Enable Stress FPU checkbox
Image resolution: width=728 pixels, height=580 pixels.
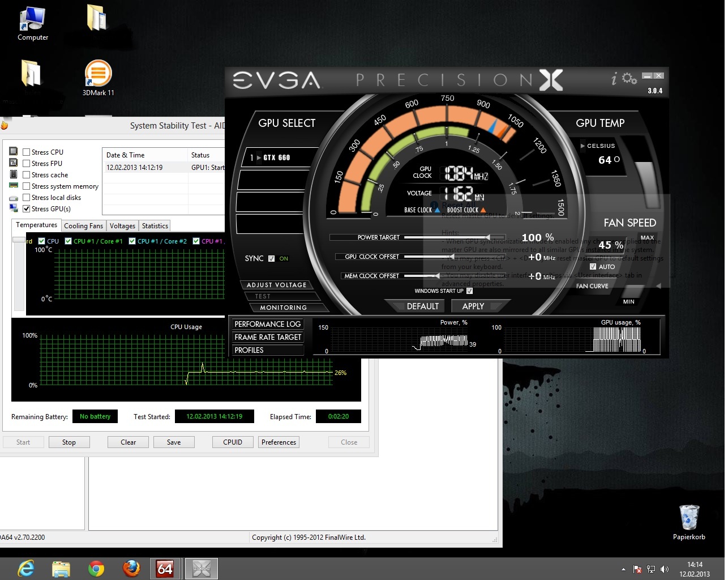pos(26,163)
